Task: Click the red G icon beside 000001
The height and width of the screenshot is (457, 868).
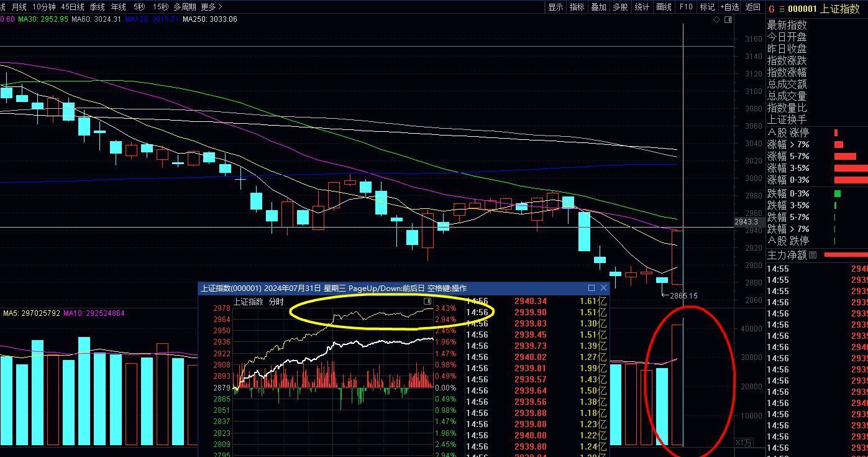Action: [x=772, y=9]
